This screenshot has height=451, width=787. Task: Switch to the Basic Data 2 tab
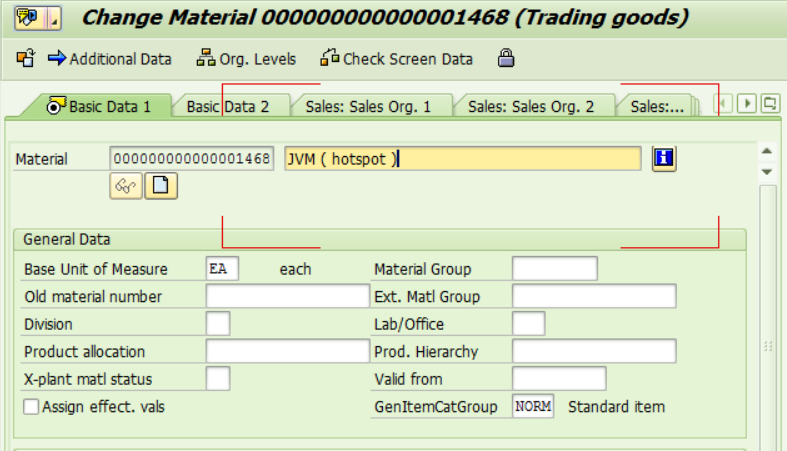[x=227, y=106]
